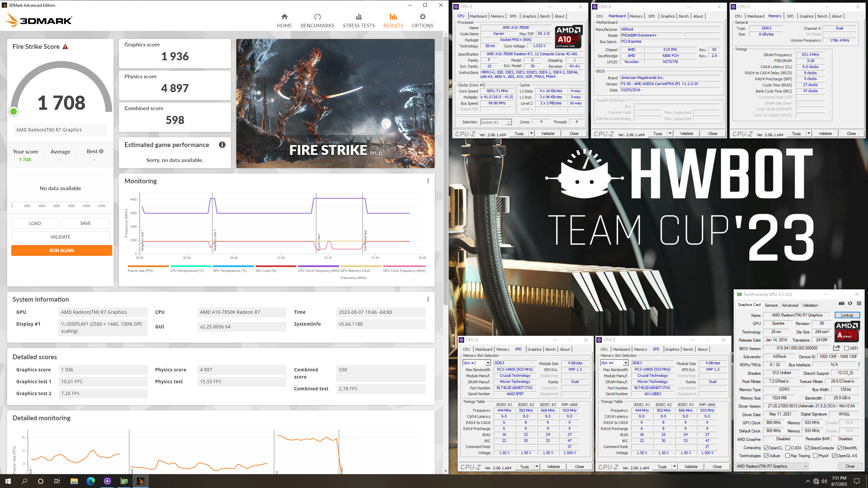The height and width of the screenshot is (488, 868).
Task: Toggle the PhysX checkbox in GPU-Z
Action: pos(815,456)
